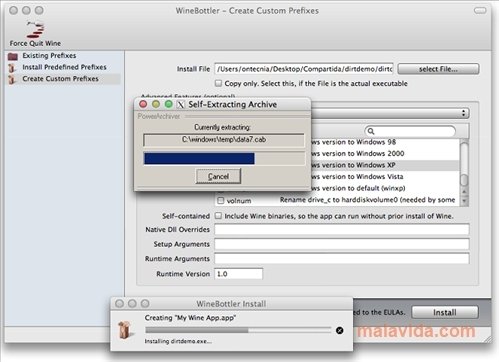Click the Existing Prefixes folder icon
Screen dimensions: 499x362
pyautogui.click(x=13, y=56)
